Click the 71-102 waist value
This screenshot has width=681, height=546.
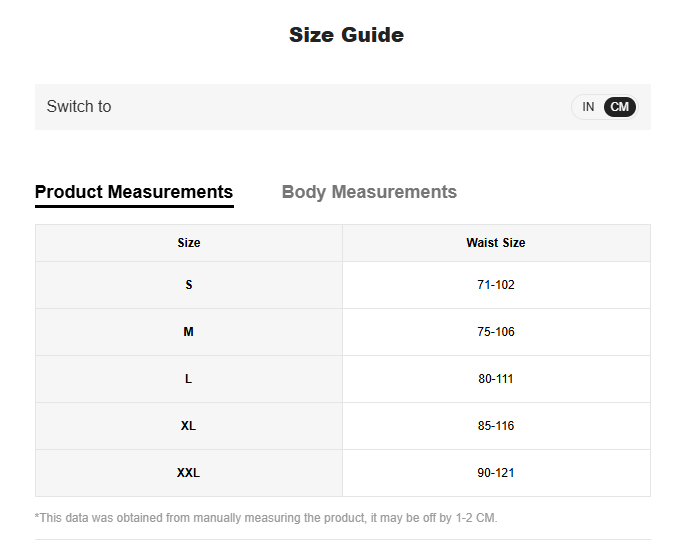pos(495,285)
